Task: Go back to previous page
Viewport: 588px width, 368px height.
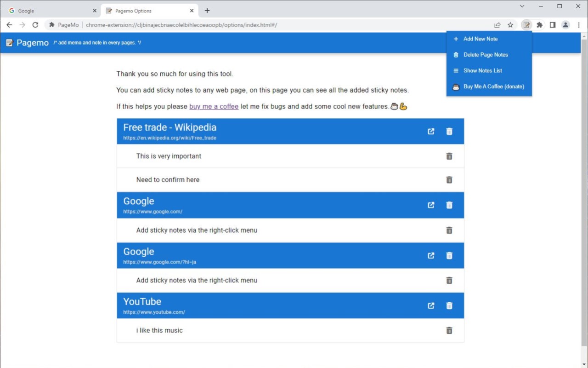Action: (x=9, y=25)
